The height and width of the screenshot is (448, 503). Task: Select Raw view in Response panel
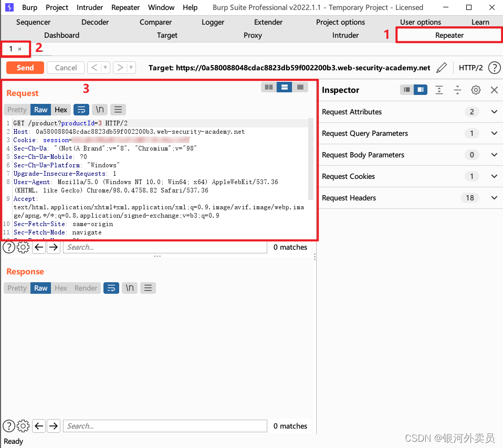click(41, 288)
